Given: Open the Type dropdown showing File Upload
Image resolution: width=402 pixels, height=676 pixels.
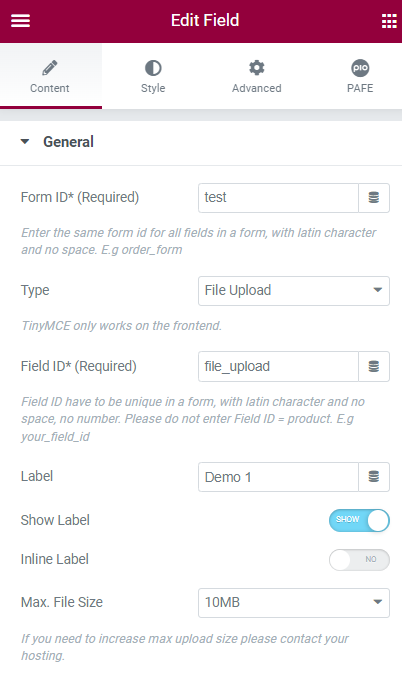Looking at the screenshot, I should coord(294,291).
